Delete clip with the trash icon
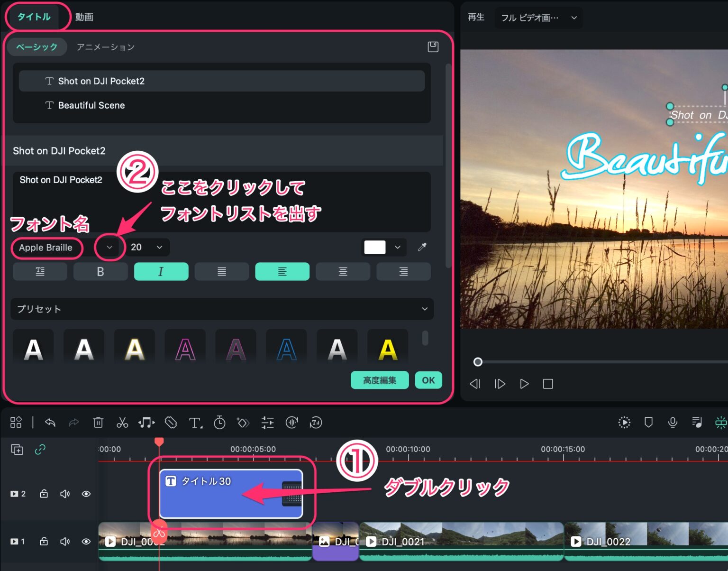 [98, 422]
